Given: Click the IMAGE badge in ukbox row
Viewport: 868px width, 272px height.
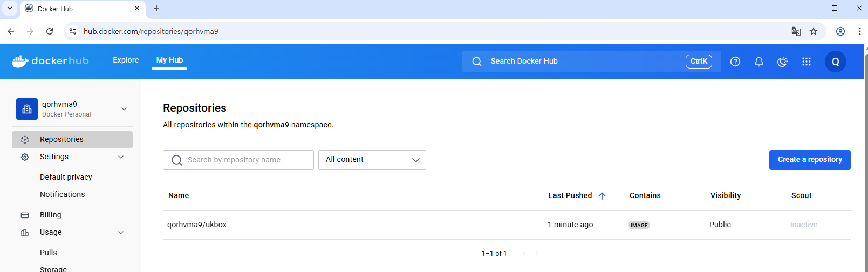Looking at the screenshot, I should coord(639,225).
